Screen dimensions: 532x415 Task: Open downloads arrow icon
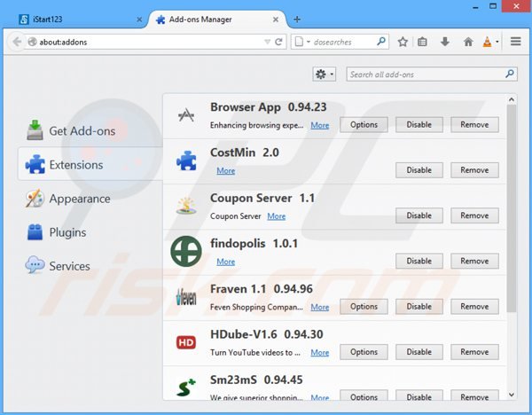coord(445,42)
